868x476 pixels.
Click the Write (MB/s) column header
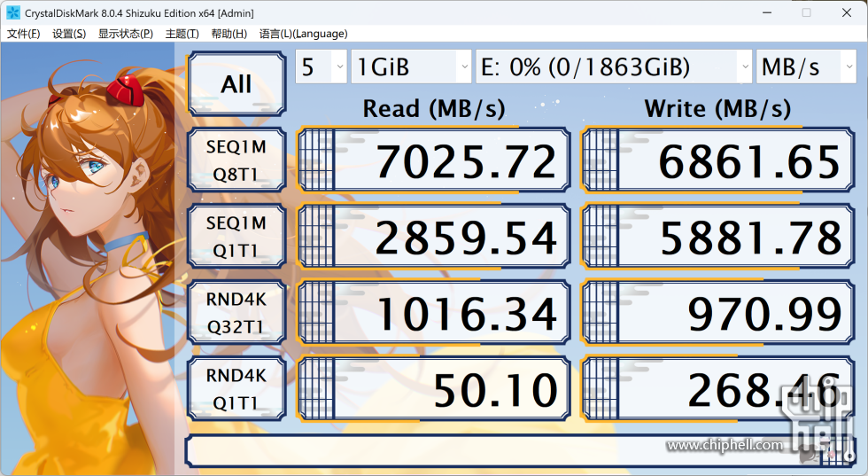pyautogui.click(x=718, y=108)
